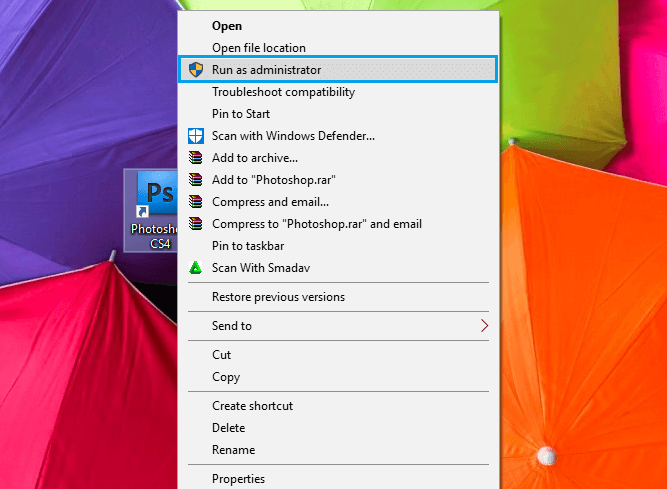Image resolution: width=667 pixels, height=489 pixels.
Task: Choose Add to archive option
Action: 338,158
